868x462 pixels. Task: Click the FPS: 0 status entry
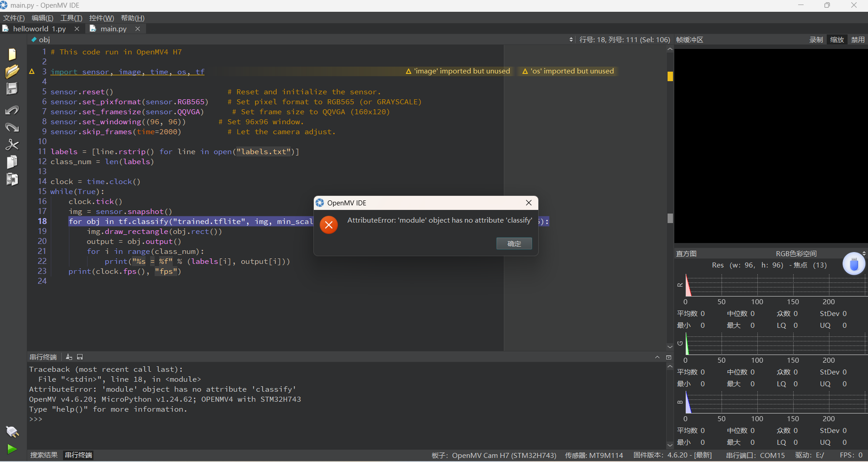(x=851, y=455)
